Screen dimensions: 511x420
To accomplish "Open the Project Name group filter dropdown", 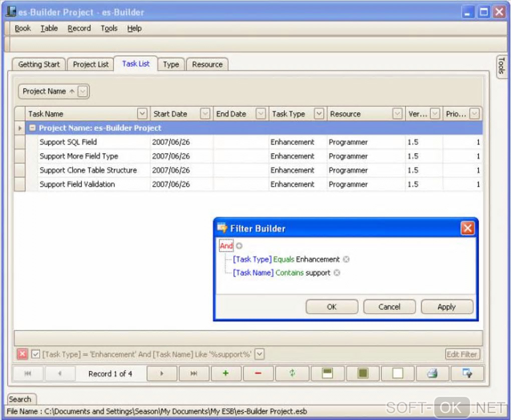I will tap(83, 91).
